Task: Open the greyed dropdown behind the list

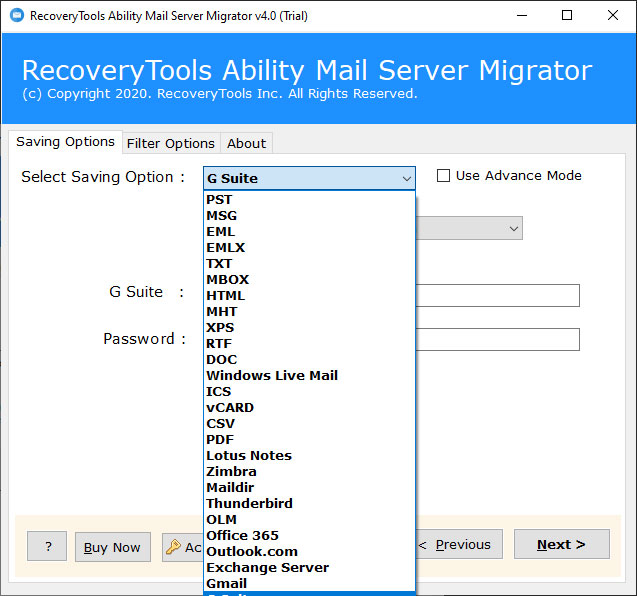Action: click(x=469, y=228)
